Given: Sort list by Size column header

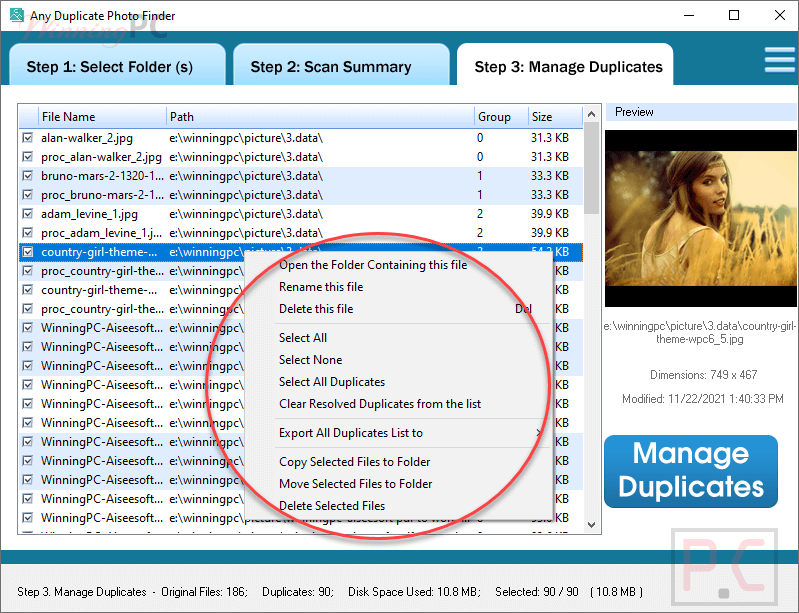Looking at the screenshot, I should (x=554, y=117).
